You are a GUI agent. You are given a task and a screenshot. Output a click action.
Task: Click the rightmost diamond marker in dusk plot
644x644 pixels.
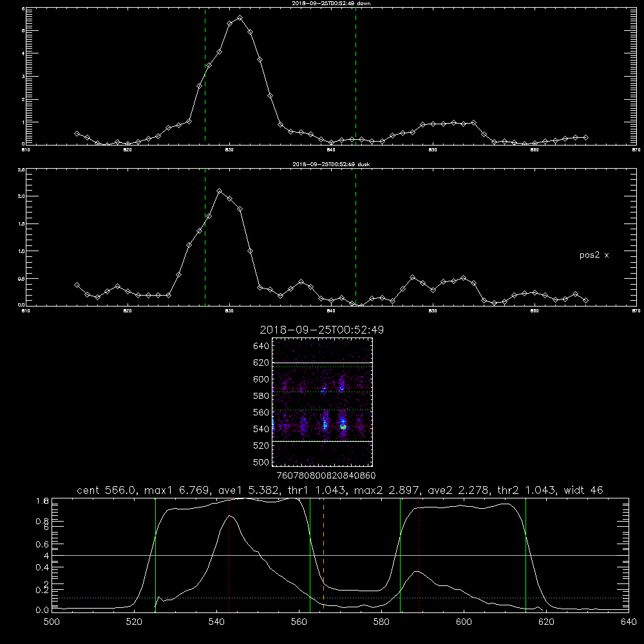pos(585,300)
